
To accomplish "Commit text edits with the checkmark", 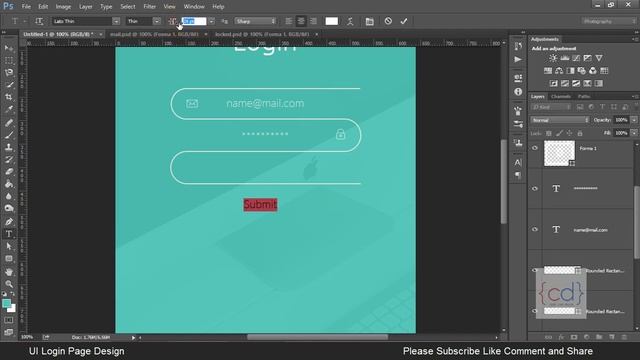I will point(404,21).
